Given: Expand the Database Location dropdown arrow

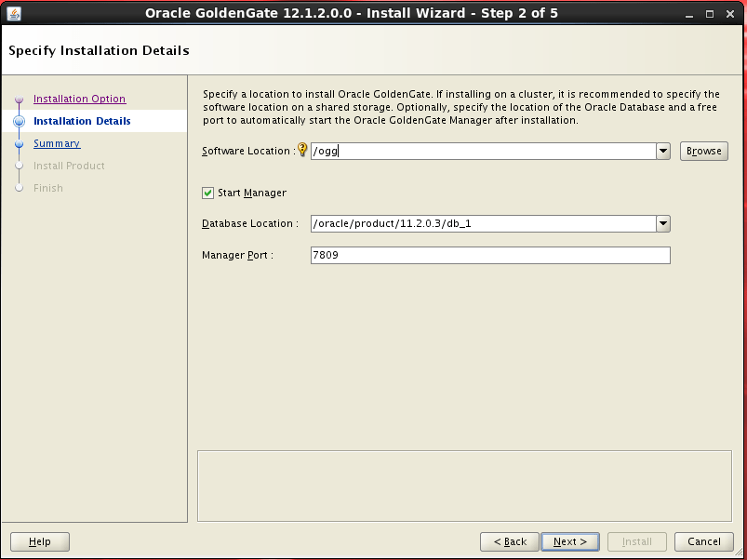Looking at the screenshot, I should tap(663, 224).
